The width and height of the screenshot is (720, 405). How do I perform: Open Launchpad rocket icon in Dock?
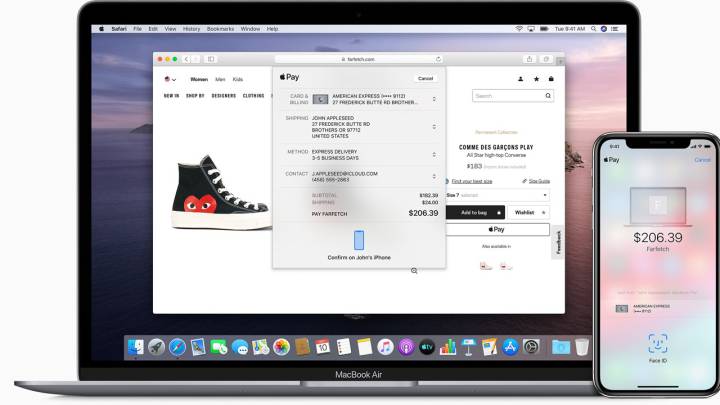pos(156,348)
